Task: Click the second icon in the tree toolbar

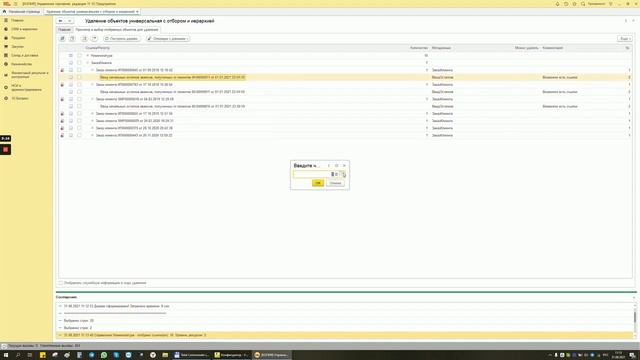Action: tap(72, 38)
